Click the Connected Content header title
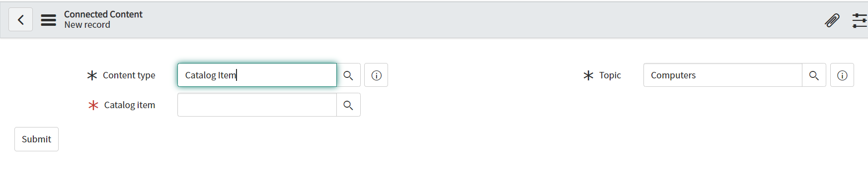Image resolution: width=868 pixels, height=193 pixels. (103, 14)
